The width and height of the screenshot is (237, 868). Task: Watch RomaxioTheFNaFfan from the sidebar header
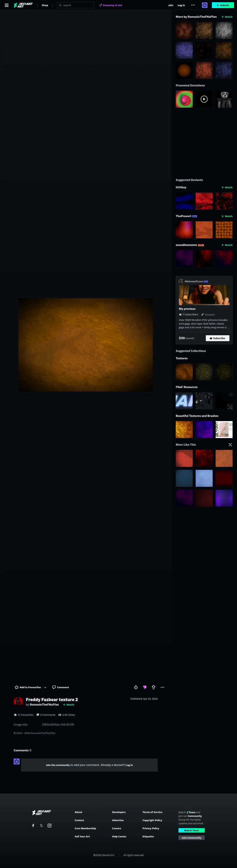(227, 17)
